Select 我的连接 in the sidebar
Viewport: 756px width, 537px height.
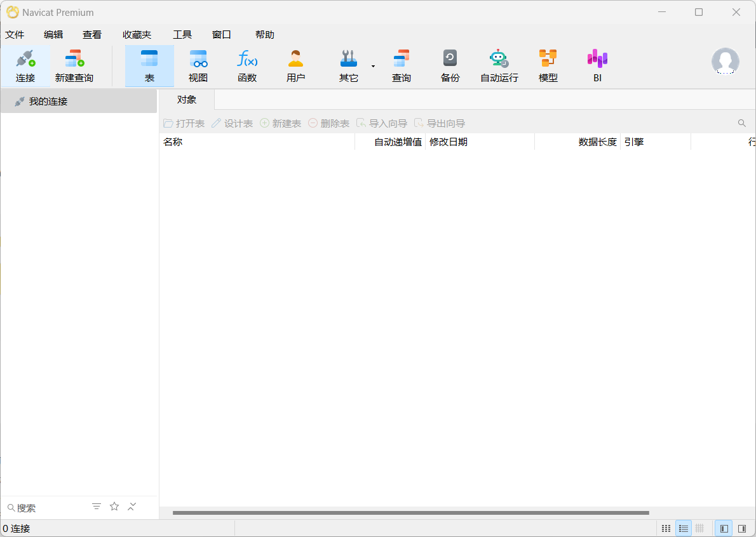[x=48, y=102]
